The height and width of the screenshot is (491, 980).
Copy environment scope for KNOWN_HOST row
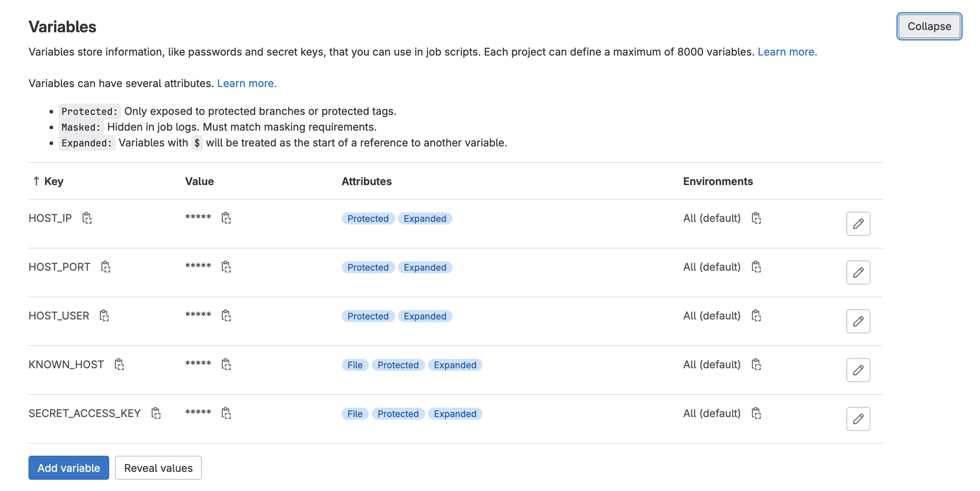(756, 364)
